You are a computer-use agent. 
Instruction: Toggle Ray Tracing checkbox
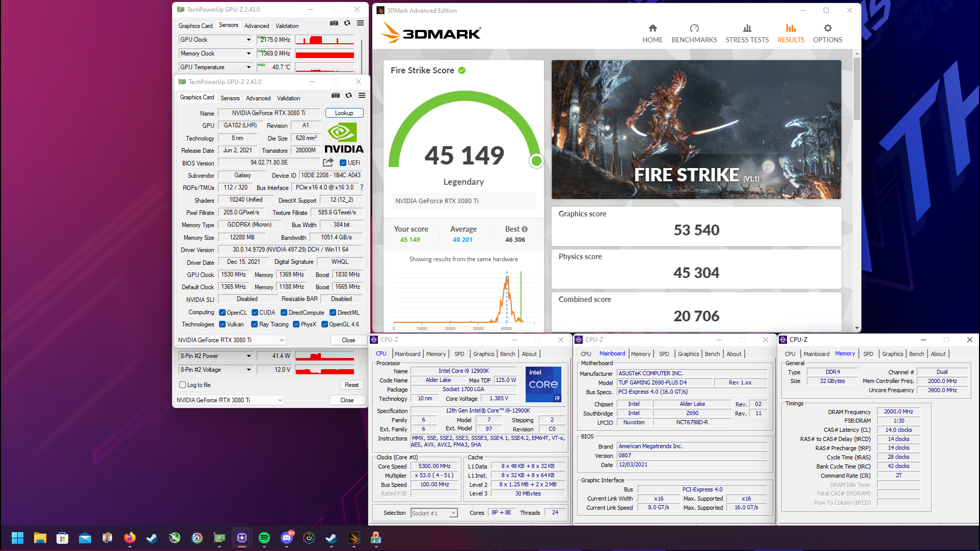tap(254, 324)
